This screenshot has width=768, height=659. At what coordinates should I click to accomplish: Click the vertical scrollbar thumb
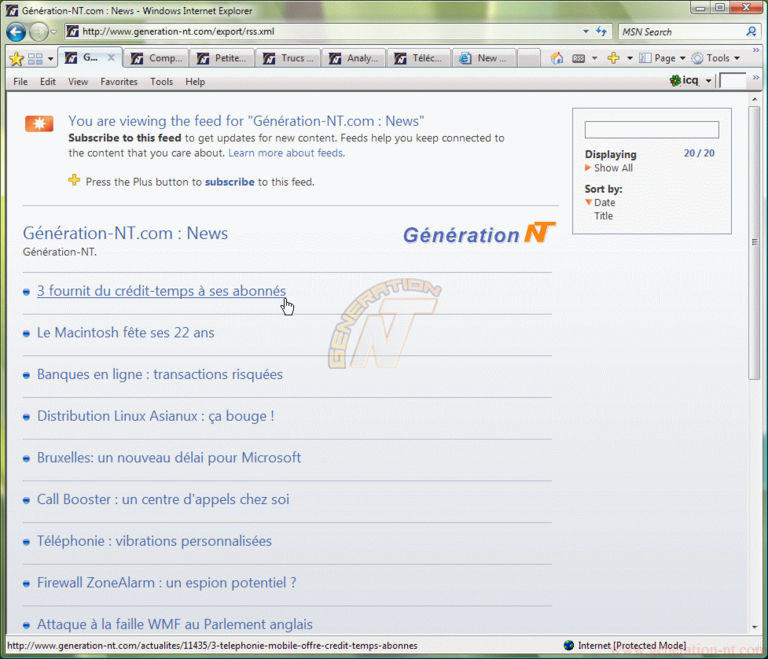point(754,243)
